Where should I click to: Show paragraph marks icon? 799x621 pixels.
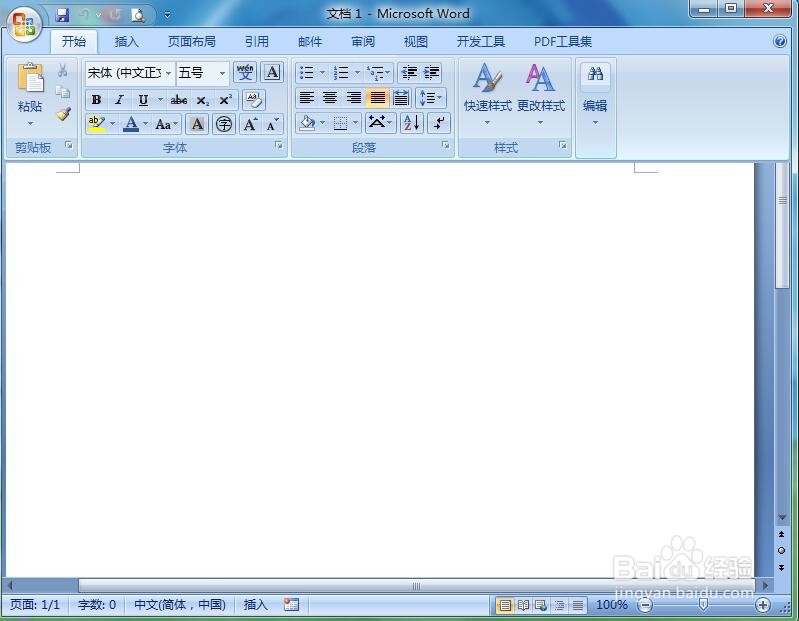pyautogui.click(x=439, y=123)
